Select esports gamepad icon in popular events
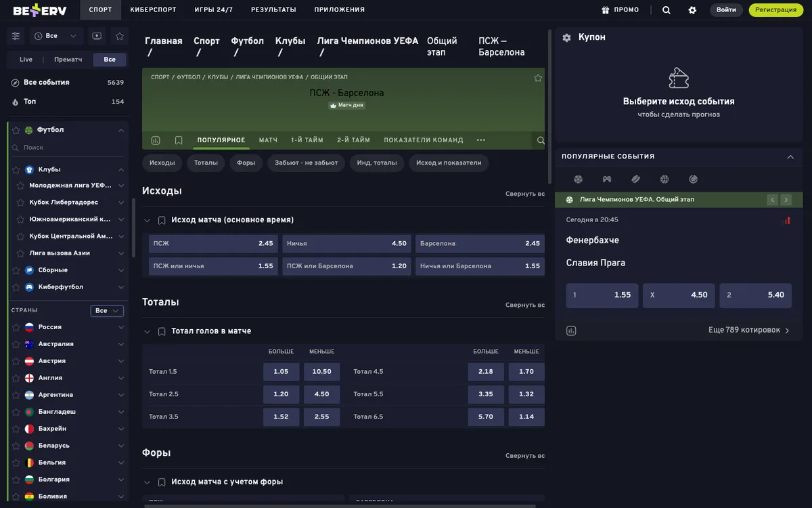 pyautogui.click(x=607, y=179)
